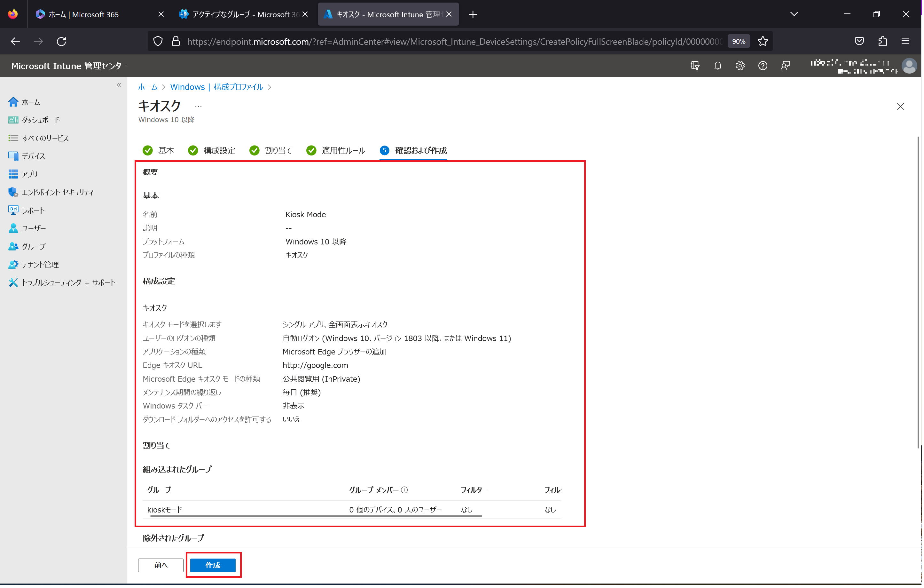
Task: Open トラブルシューティング + サポート in the sidebar
Action: coord(62,283)
